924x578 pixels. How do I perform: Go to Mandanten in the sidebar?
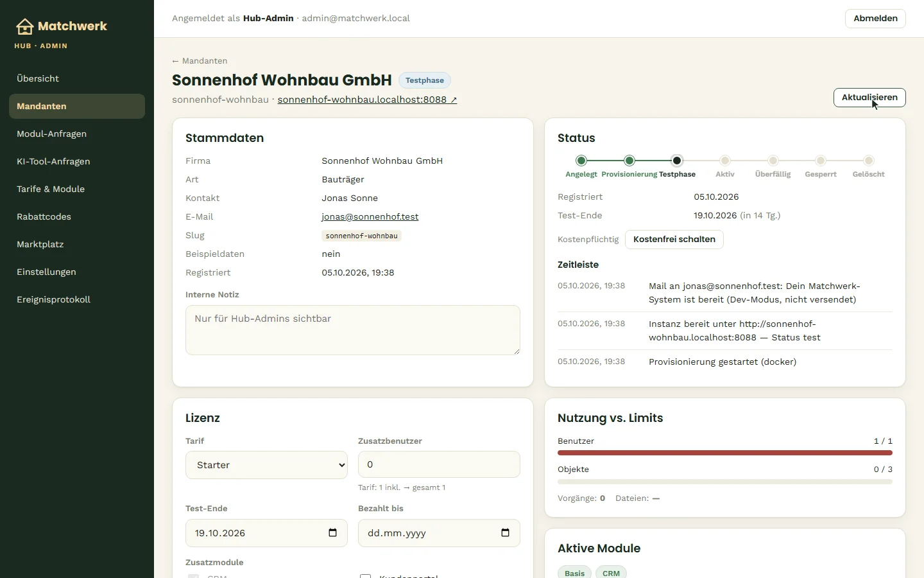point(77,106)
